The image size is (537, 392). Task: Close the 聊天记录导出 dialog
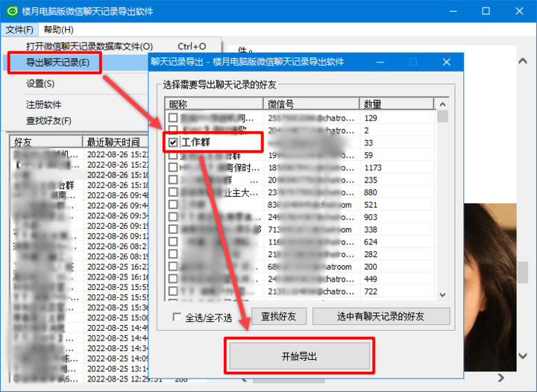click(447, 62)
